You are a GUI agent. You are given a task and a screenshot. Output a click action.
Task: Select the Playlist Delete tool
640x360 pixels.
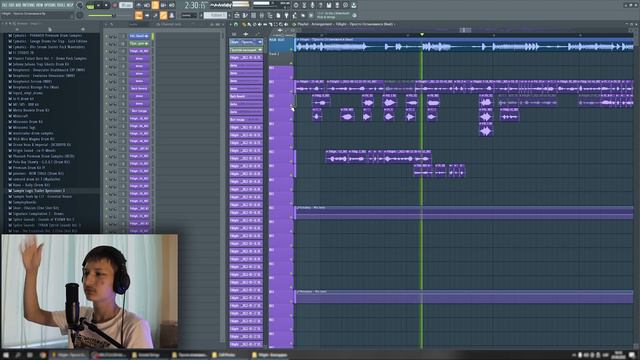pos(254,25)
